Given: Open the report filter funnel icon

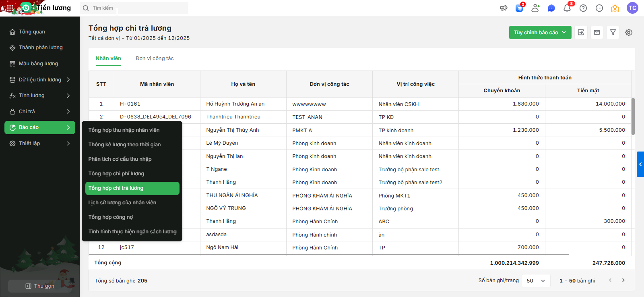Looking at the screenshot, I should pos(613,32).
